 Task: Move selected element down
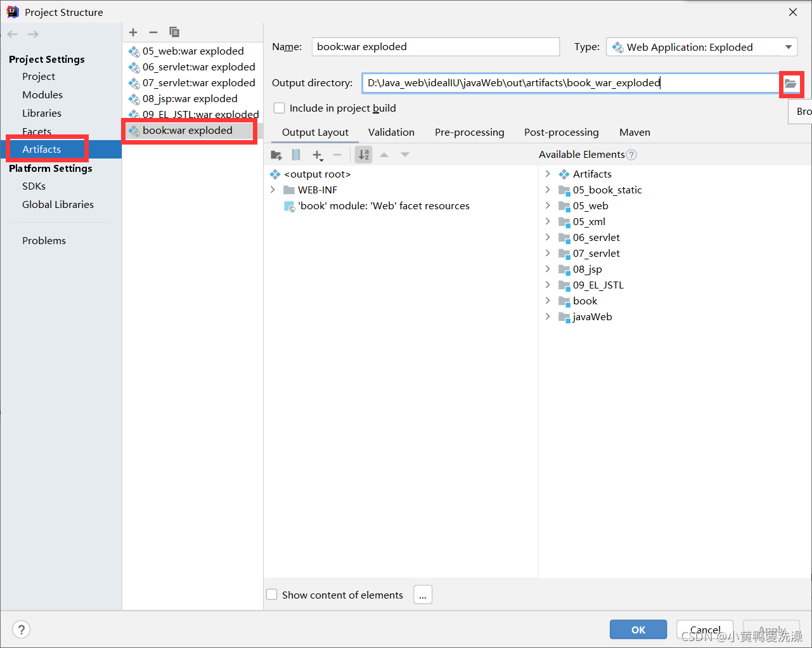405,155
